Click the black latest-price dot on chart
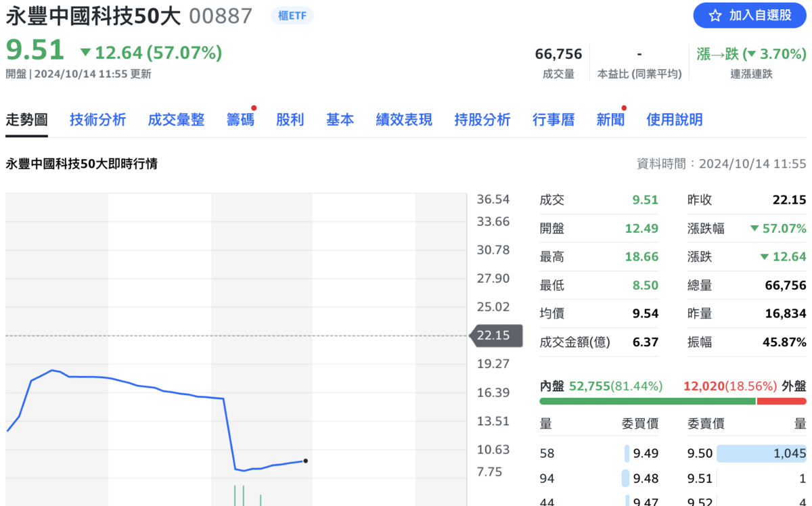 pyautogui.click(x=306, y=461)
